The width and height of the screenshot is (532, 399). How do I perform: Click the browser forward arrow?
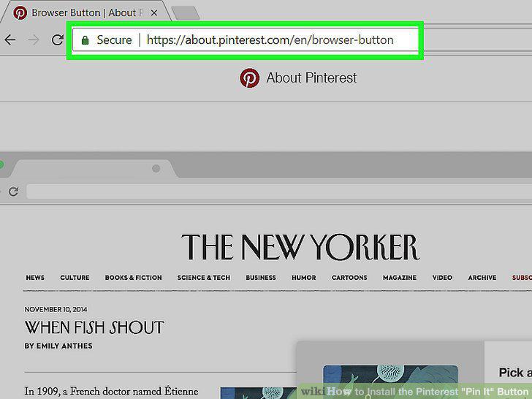[x=34, y=40]
